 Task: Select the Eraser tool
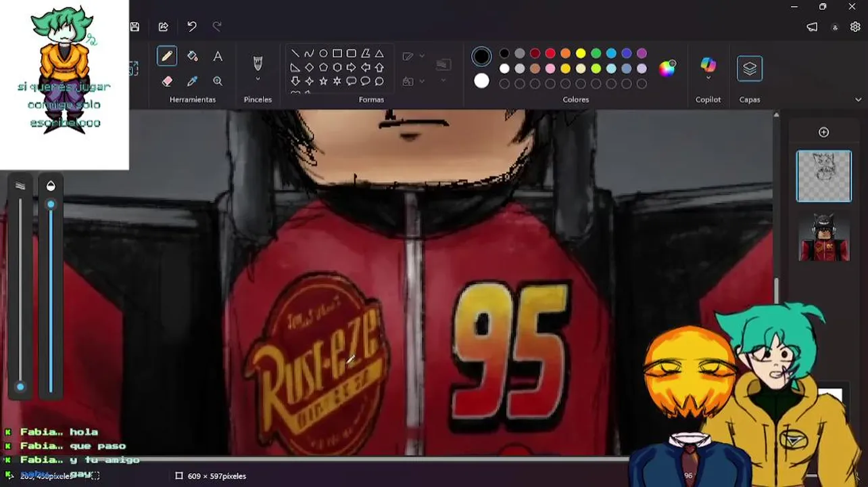tap(167, 81)
